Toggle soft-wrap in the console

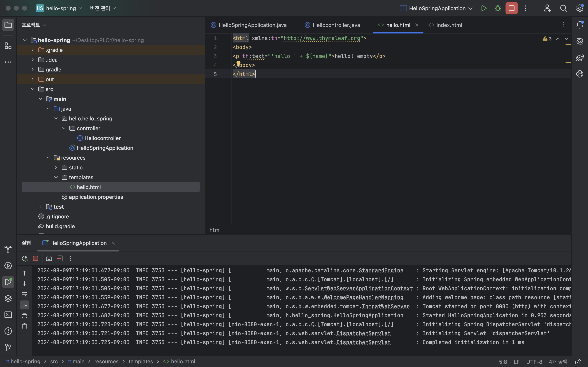(24, 294)
